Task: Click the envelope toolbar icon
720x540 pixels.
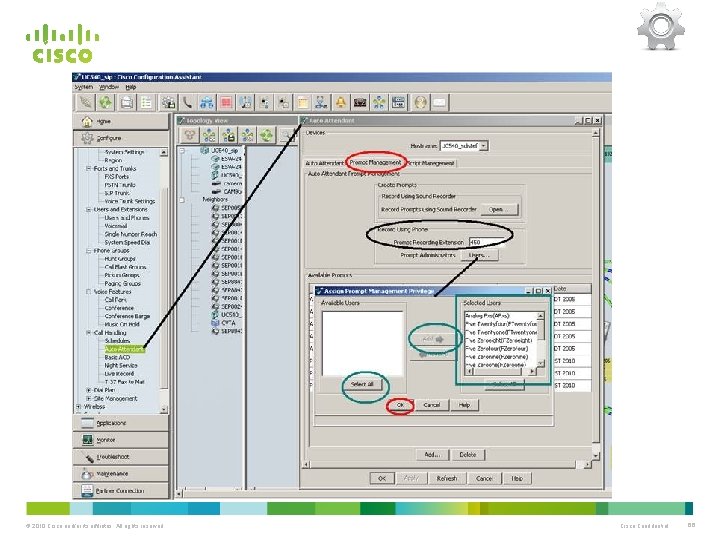Action: point(439,102)
